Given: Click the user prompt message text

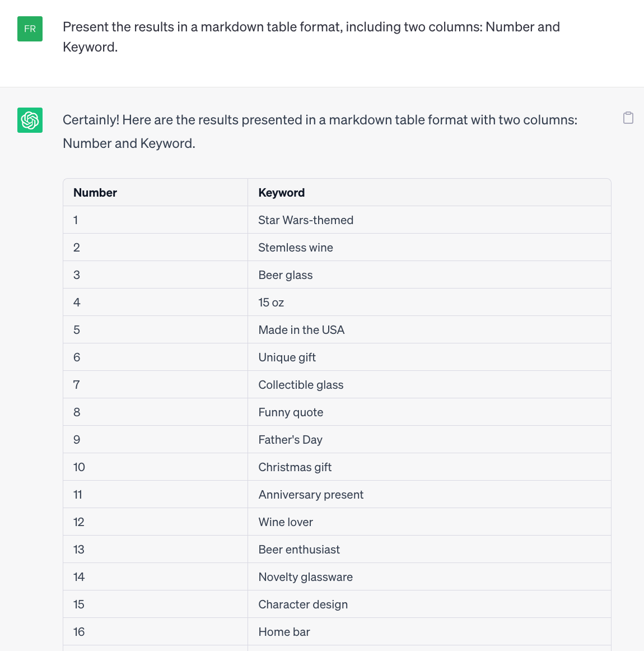Looking at the screenshot, I should (311, 37).
